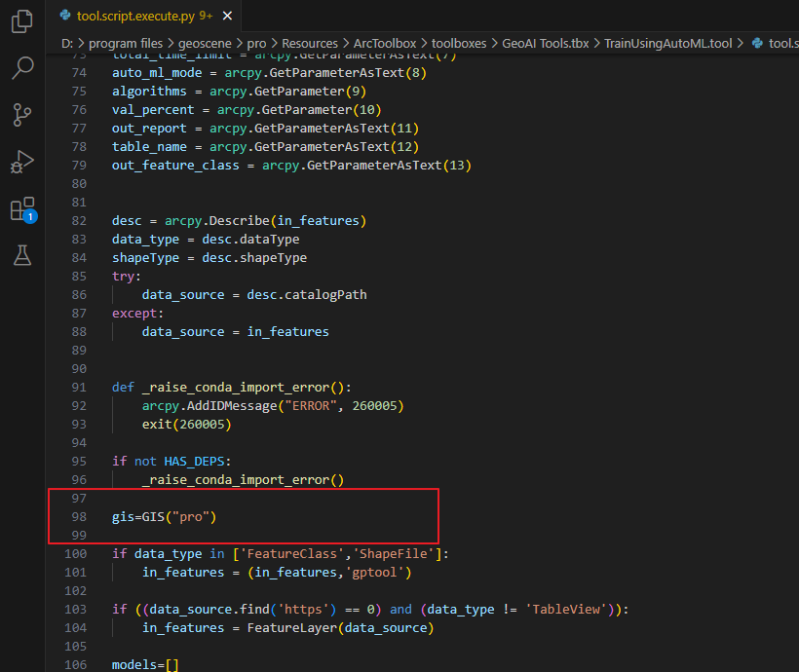Click line number 85 in gutter

[79, 277]
